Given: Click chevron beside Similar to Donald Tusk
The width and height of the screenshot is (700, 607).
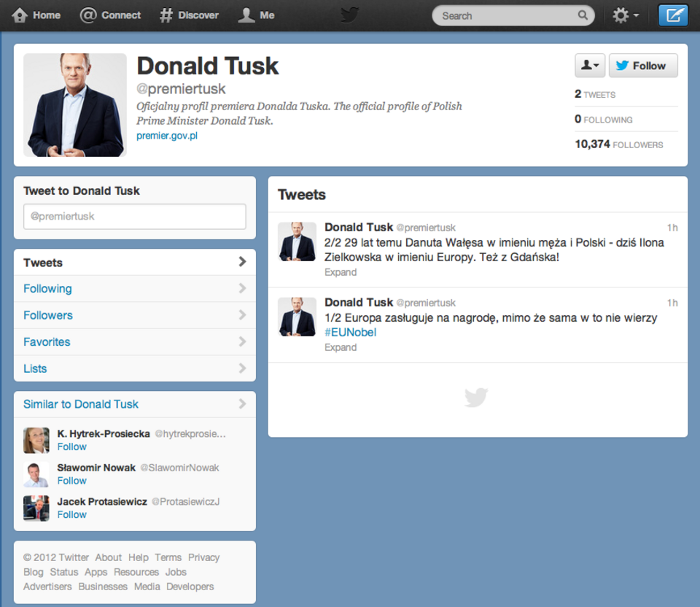Looking at the screenshot, I should click(242, 403).
